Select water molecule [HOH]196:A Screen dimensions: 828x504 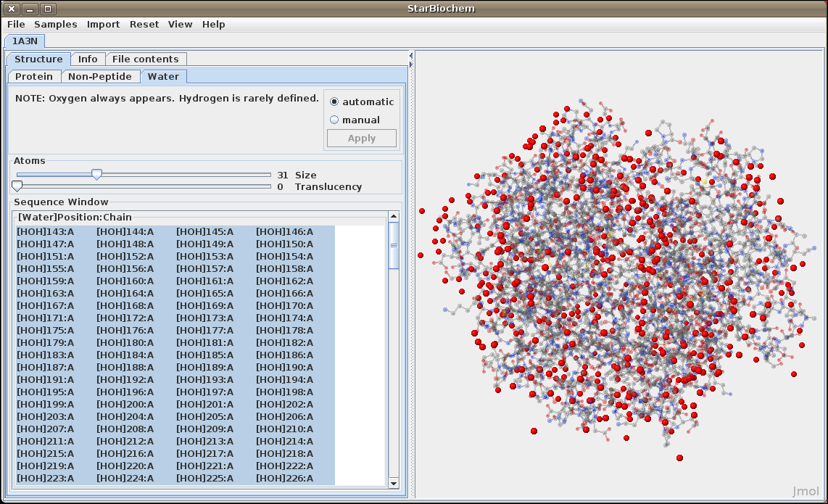click(x=125, y=392)
